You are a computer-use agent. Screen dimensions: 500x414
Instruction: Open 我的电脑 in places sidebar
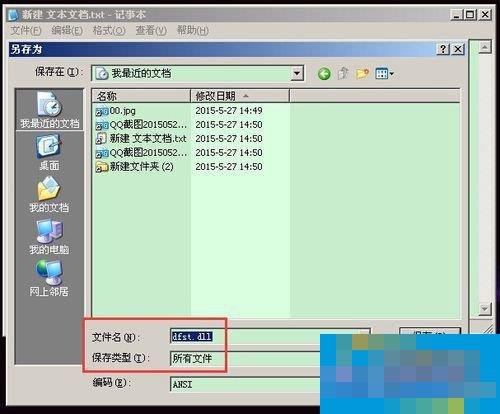point(49,236)
